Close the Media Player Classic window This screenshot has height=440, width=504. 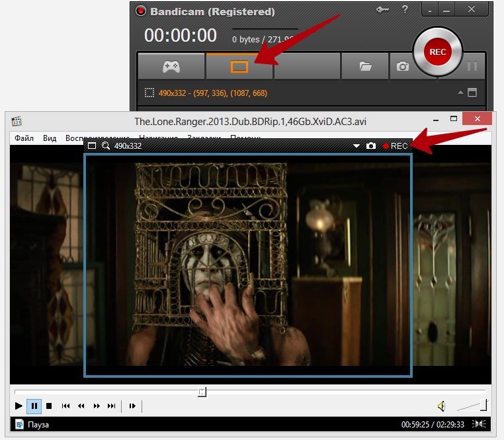coord(477,118)
